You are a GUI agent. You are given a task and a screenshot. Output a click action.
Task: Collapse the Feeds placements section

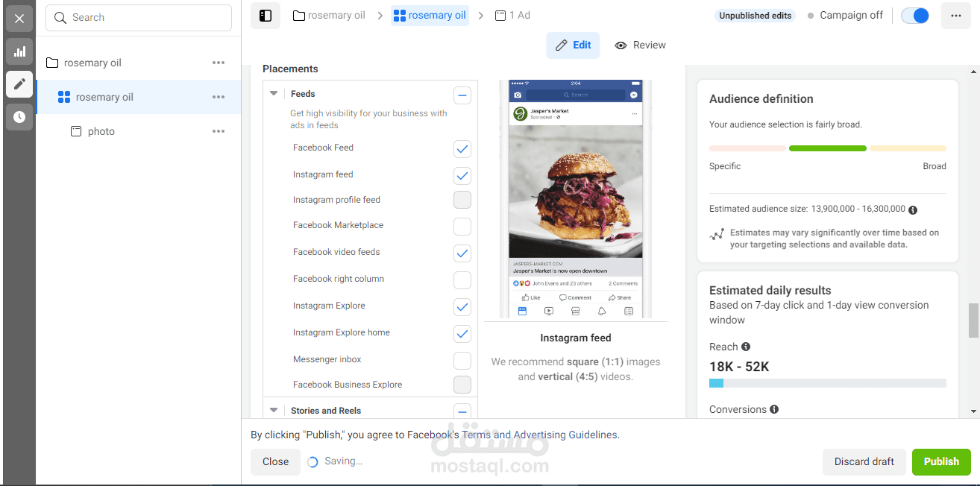tap(274, 94)
